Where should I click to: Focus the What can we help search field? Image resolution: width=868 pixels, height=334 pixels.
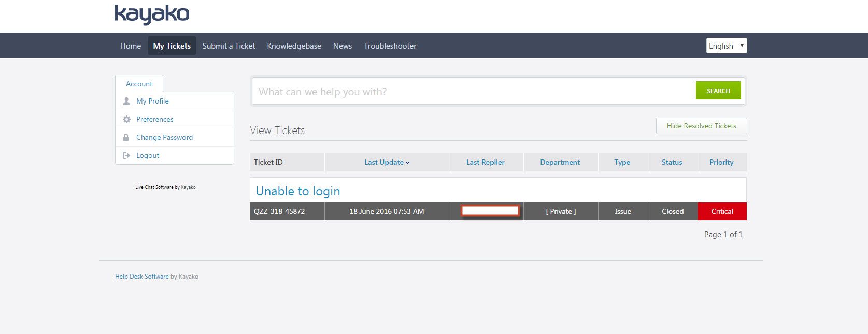(474, 92)
